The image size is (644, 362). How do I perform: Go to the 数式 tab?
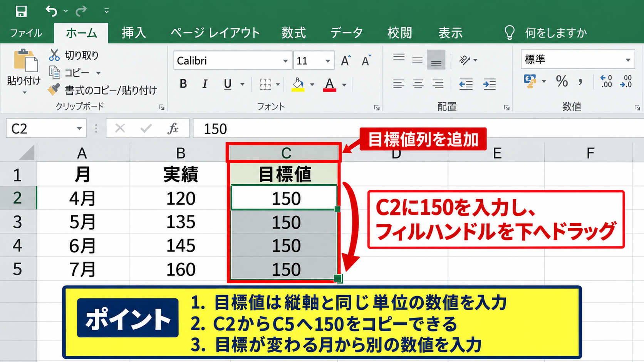(293, 33)
